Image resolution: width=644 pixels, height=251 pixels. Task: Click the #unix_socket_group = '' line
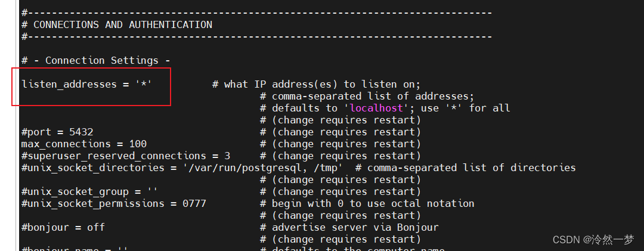point(89,192)
